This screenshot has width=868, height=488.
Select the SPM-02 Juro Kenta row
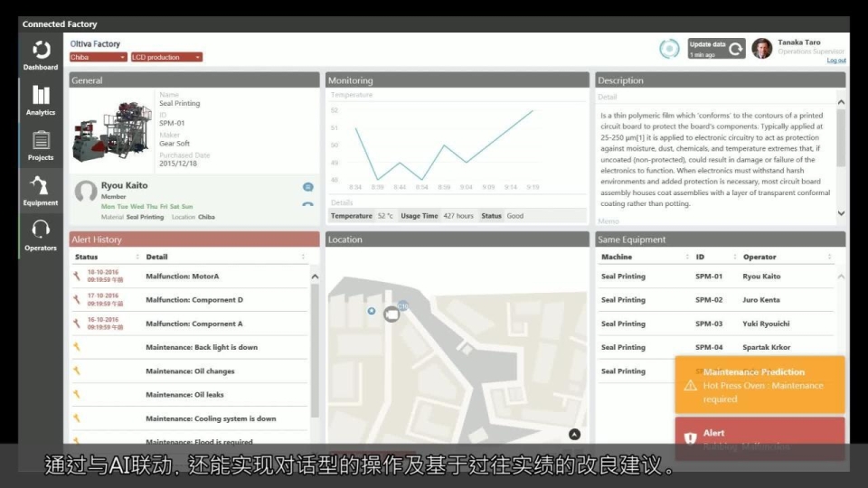point(716,300)
